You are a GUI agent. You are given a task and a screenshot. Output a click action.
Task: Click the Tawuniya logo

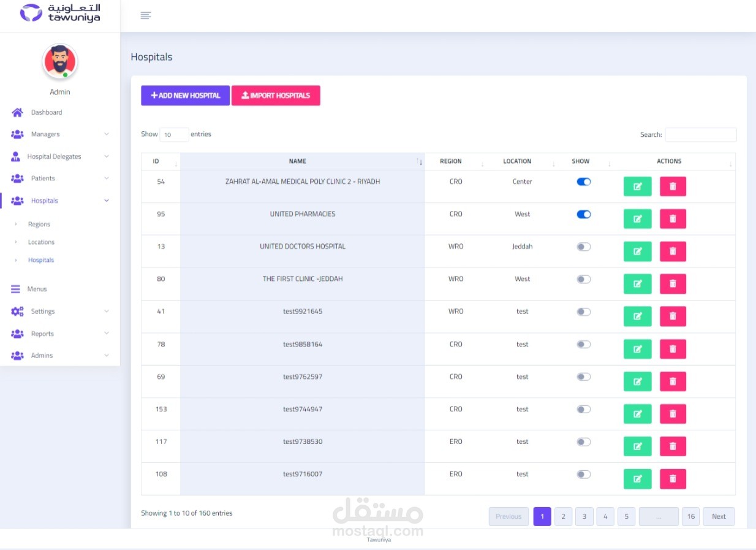pyautogui.click(x=59, y=13)
